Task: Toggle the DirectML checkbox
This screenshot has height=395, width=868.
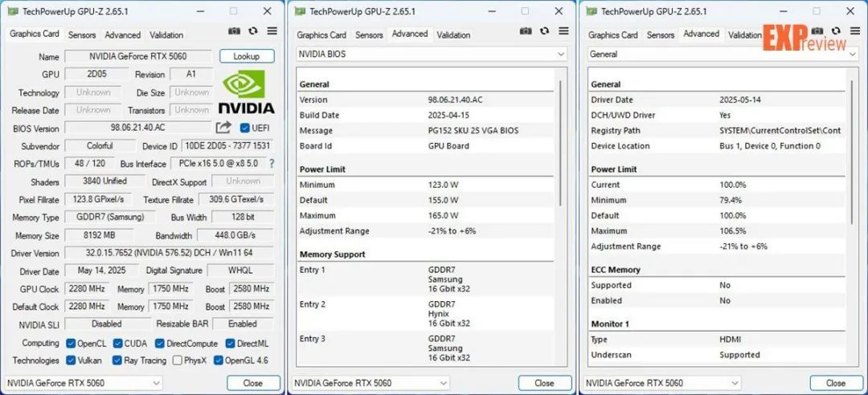Action: pyautogui.click(x=231, y=344)
